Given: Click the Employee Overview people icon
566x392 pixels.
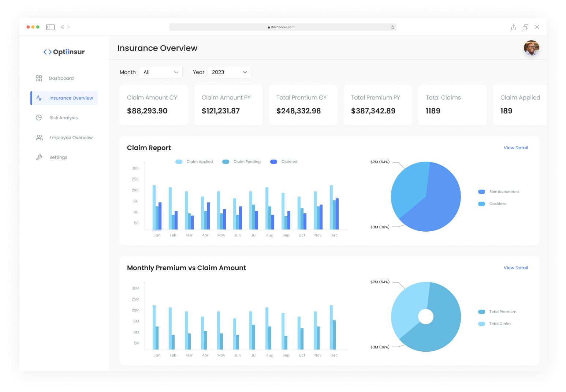Looking at the screenshot, I should coord(39,138).
